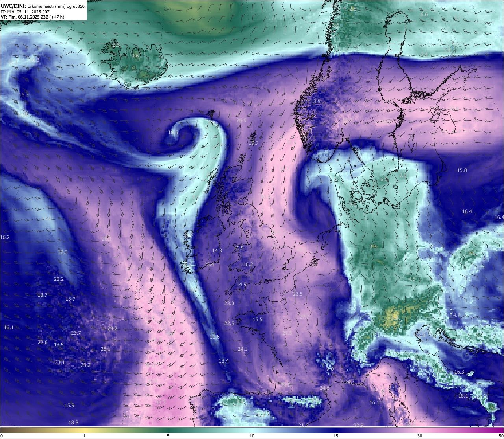Click the 24.6 value over southern France

[x=324, y=388]
